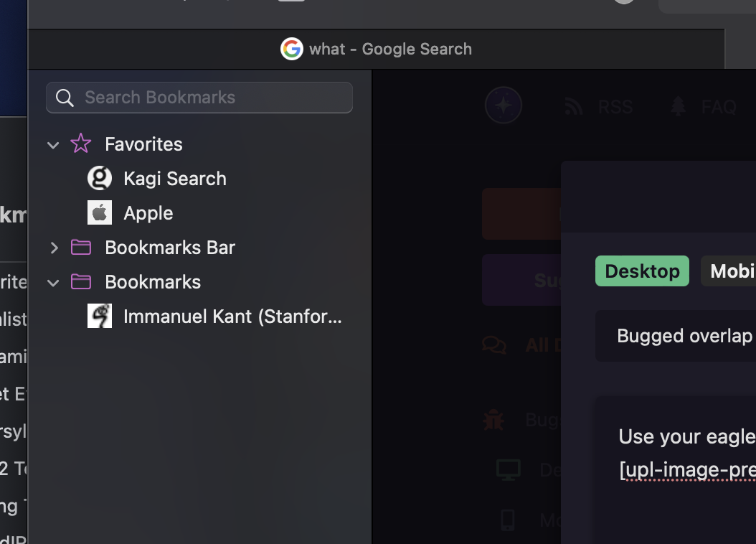Click into the Search Bookmarks field

coord(208,98)
